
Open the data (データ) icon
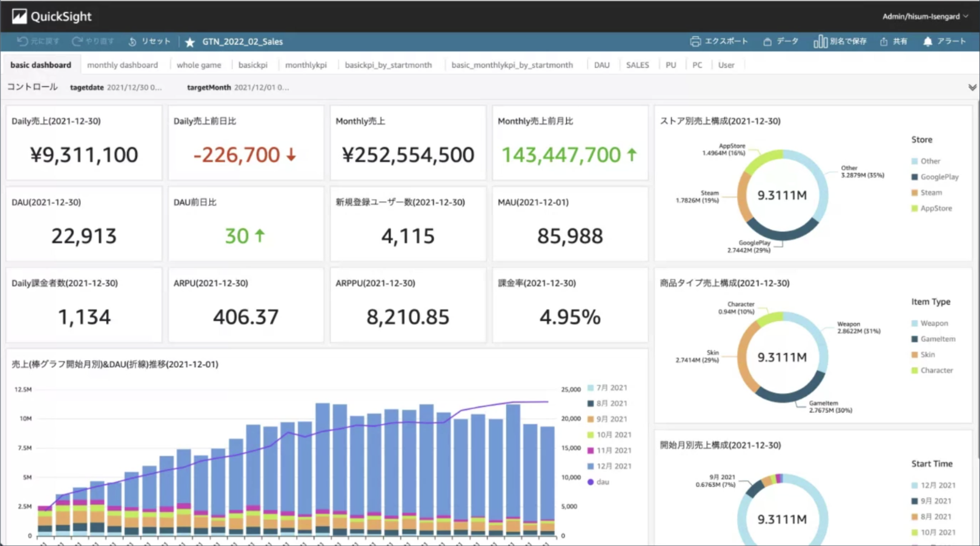coord(767,42)
